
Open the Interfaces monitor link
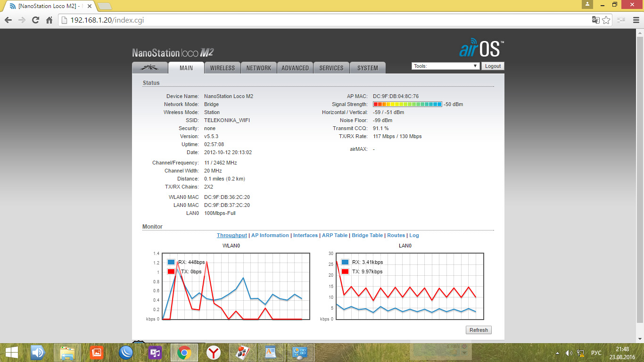[305, 235]
